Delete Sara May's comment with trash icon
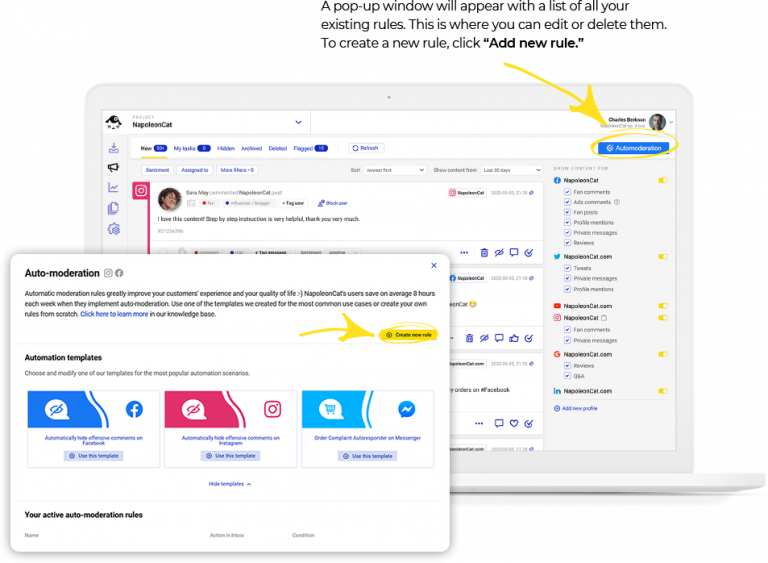This screenshot has width=768, height=563. (484, 253)
